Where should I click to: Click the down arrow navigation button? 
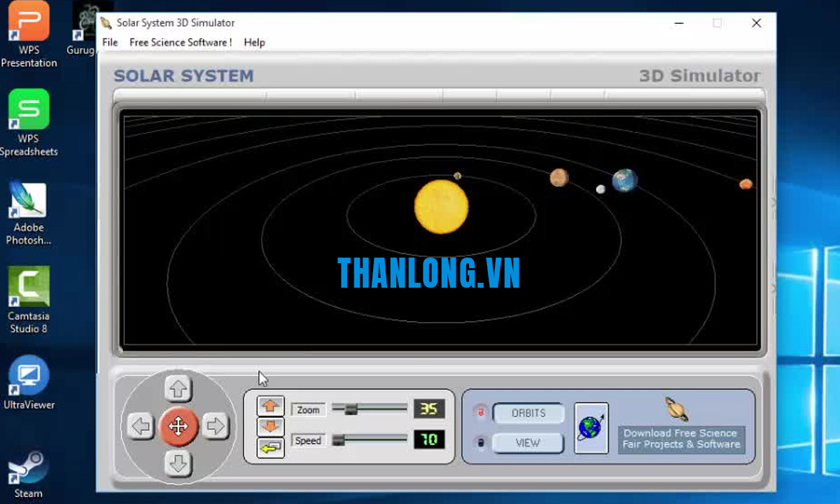click(178, 463)
